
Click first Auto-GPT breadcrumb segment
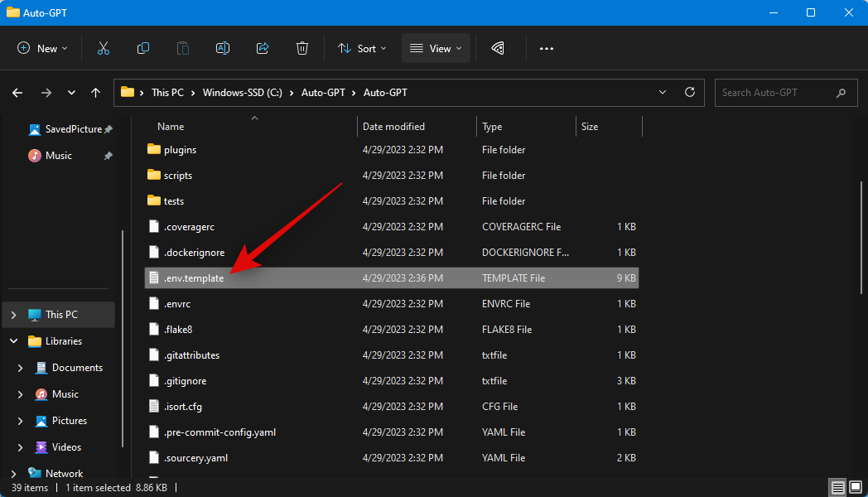[x=323, y=93]
